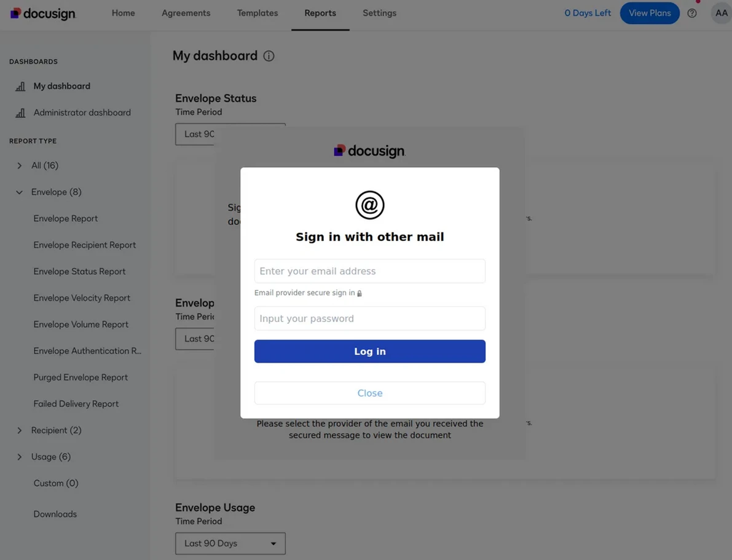Expand the Usage (6) section
This screenshot has width=732, height=560.
[20, 457]
